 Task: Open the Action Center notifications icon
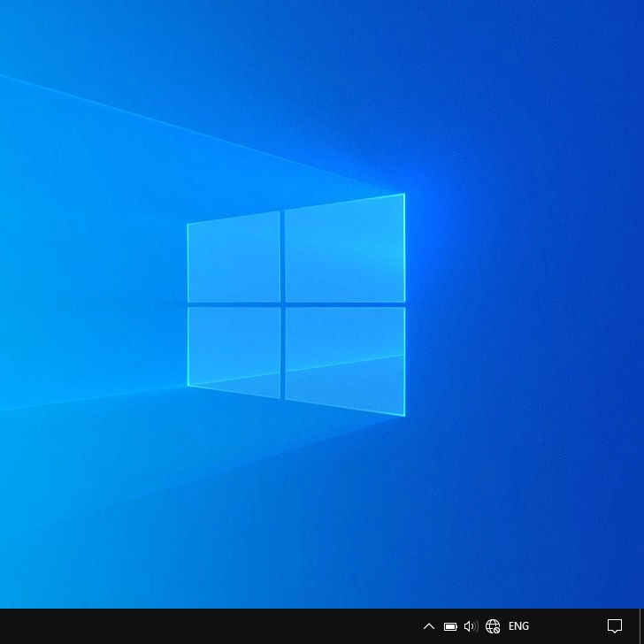[615, 626]
